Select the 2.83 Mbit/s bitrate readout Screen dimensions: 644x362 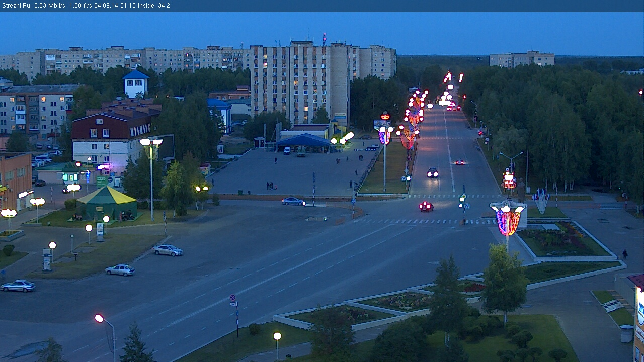click(x=50, y=6)
